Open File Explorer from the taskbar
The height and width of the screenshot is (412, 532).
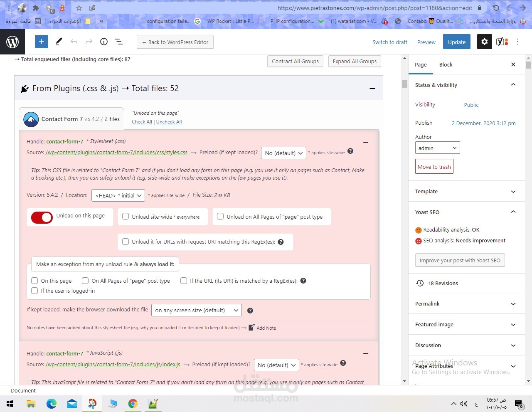pos(31,404)
